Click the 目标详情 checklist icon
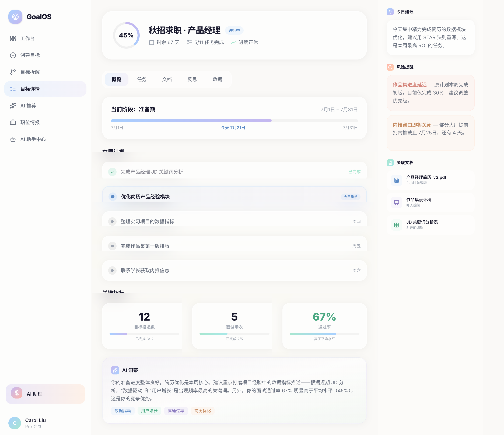The height and width of the screenshot is (435, 504). 13,89
